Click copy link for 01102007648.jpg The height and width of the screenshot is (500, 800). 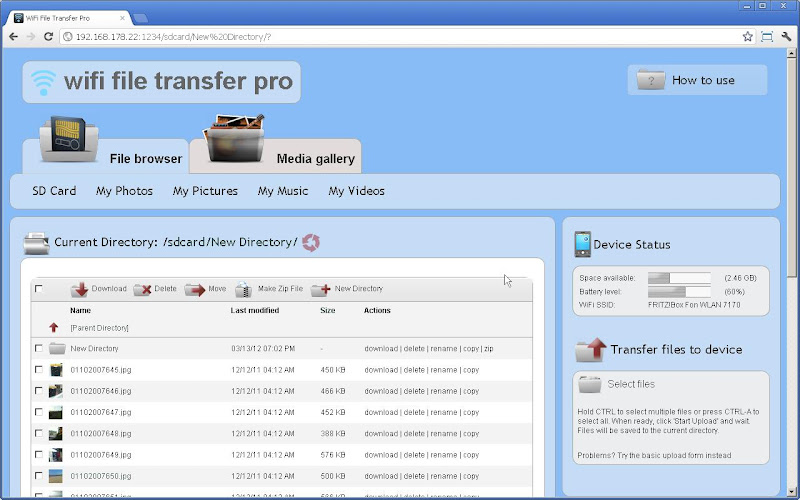coord(471,434)
